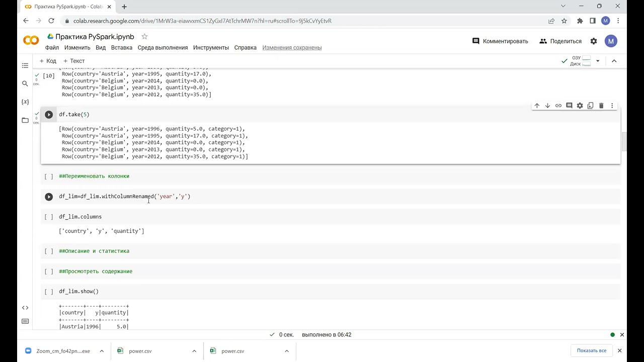644x362 pixels.
Task: Click the notebook title Практика PySpark.ipynb
Action: pos(95,37)
